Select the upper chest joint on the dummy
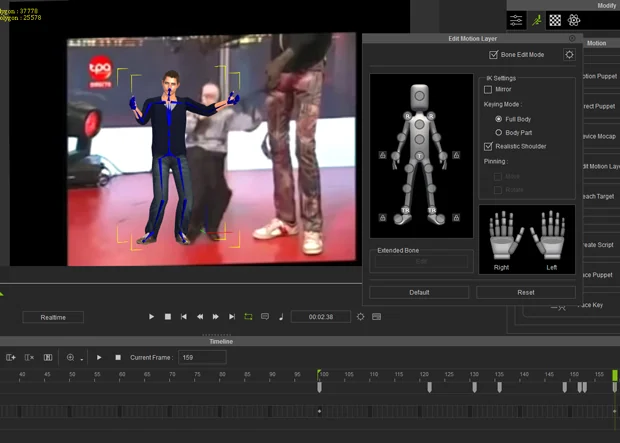The image size is (620, 443). (x=420, y=124)
